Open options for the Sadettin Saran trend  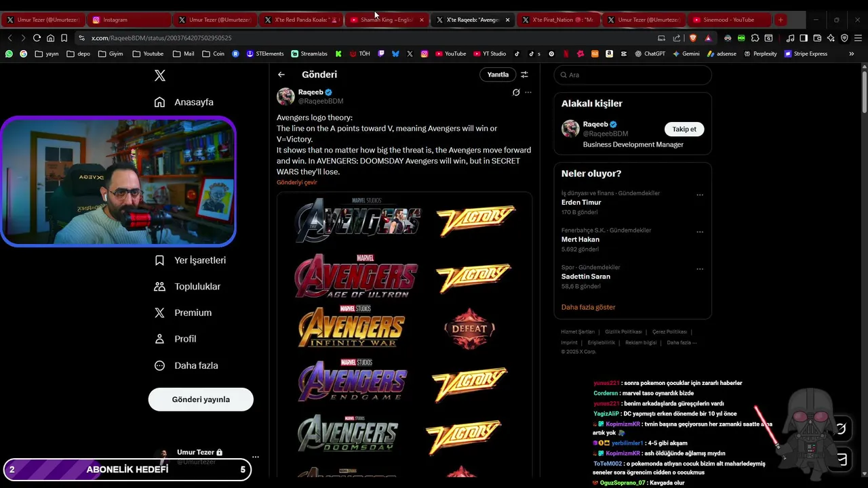coord(700,269)
